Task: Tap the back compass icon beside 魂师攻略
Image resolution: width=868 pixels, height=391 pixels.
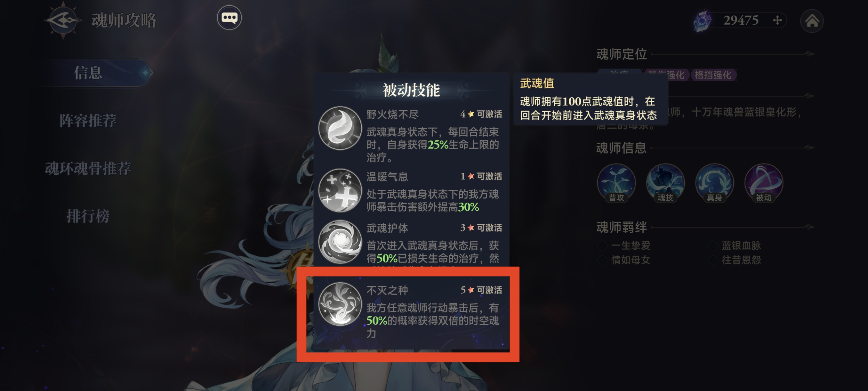Action: coord(63,20)
